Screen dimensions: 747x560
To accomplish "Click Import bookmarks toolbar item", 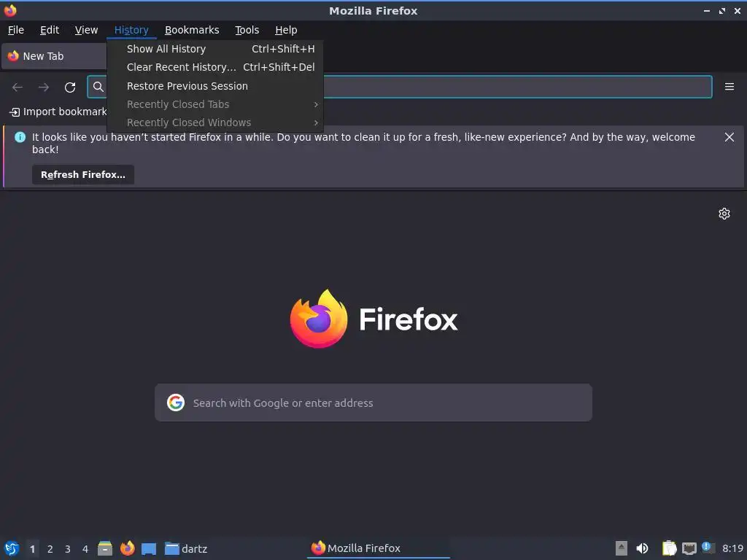I will (58, 112).
